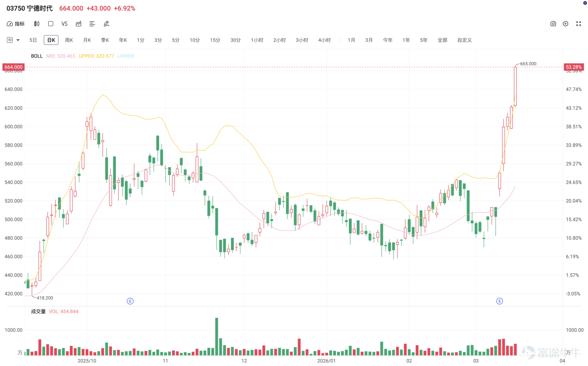
Task: Click the VOL: 454.844 value
Action: pos(64,311)
